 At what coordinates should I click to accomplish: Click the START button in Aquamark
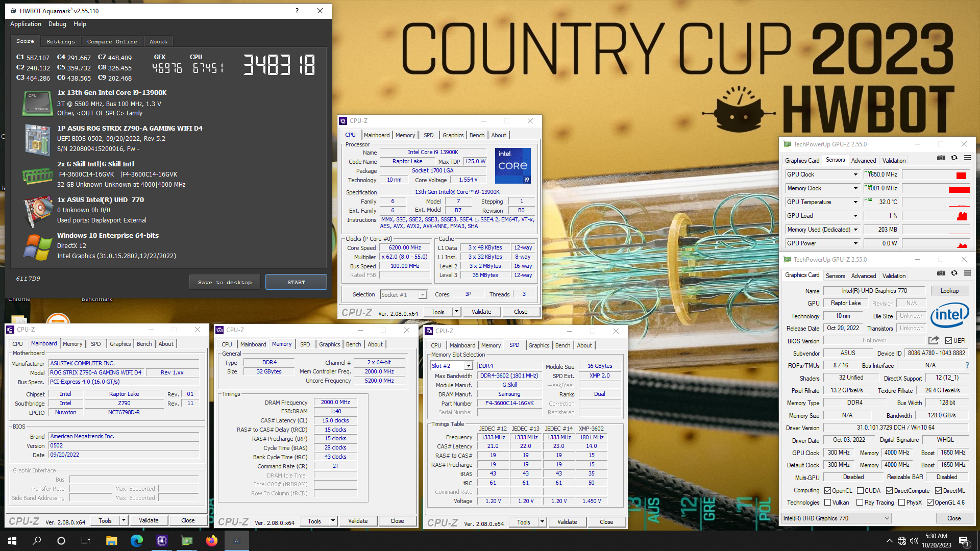pos(296,282)
